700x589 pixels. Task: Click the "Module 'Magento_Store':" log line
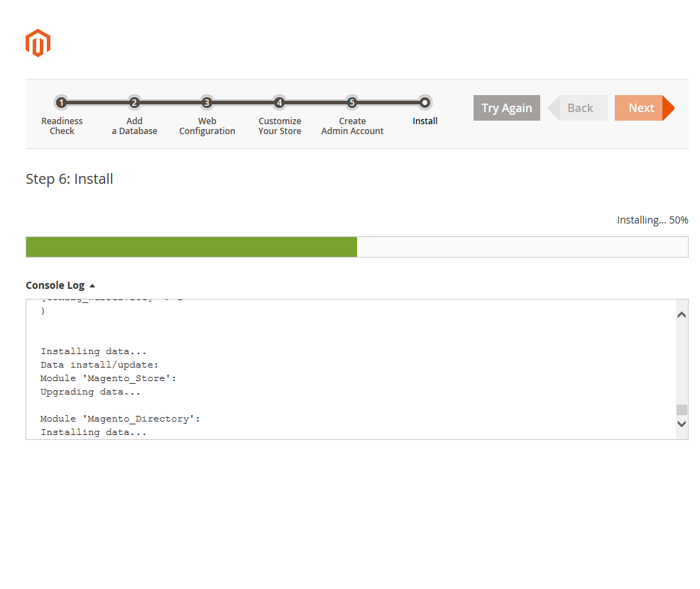pos(108,378)
